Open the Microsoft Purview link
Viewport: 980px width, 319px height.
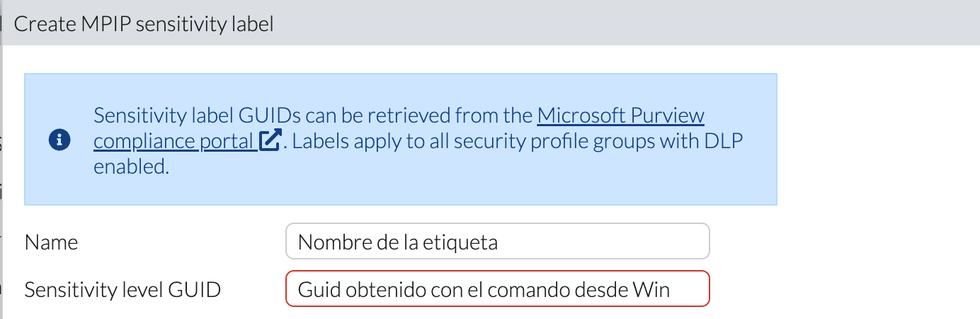(620, 115)
